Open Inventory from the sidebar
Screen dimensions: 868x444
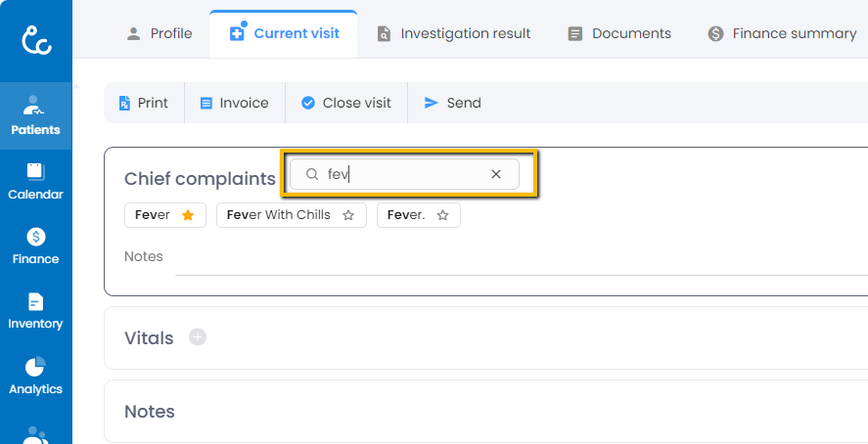[x=35, y=310]
